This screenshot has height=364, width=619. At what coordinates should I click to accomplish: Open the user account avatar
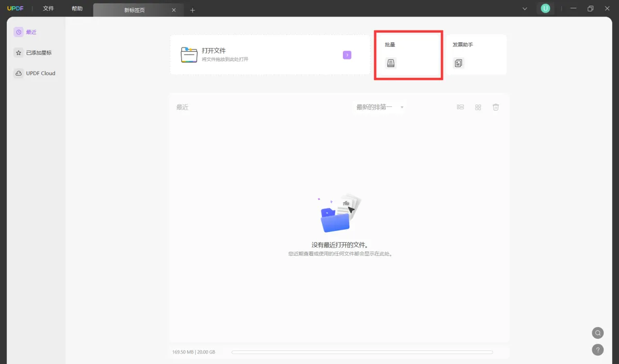(x=545, y=8)
